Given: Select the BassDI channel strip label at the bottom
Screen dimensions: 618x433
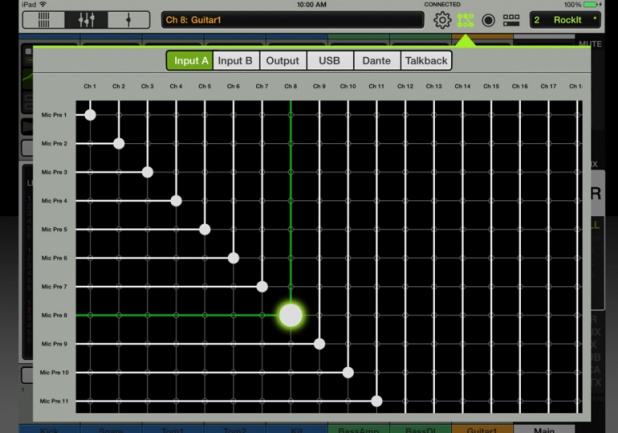Looking at the screenshot, I should [421, 429].
